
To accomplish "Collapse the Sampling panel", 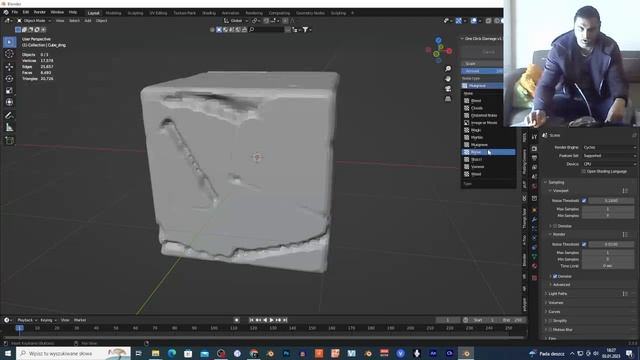I will 556,182.
